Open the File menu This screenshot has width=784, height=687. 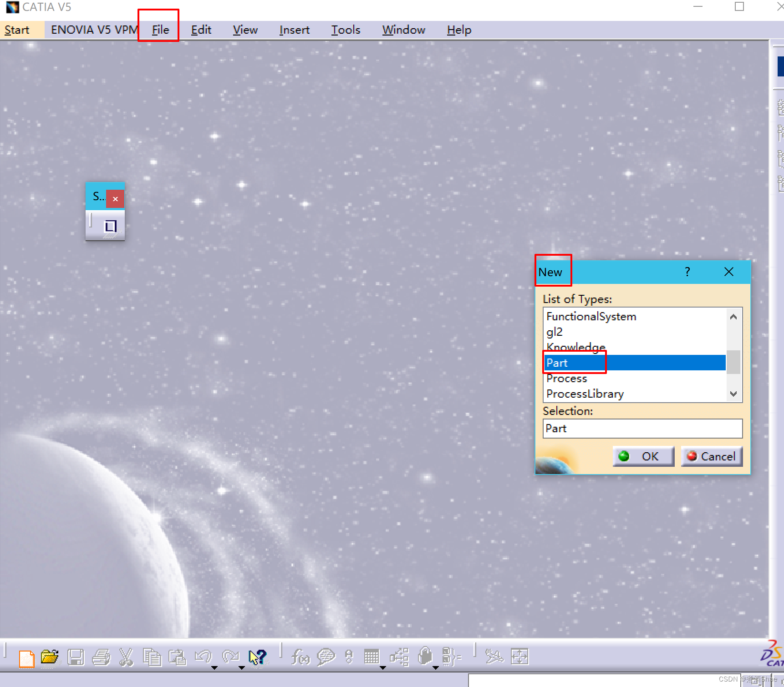[160, 30]
